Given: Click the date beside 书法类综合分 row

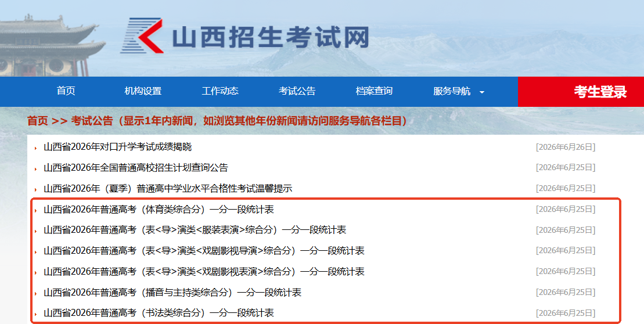Looking at the screenshot, I should (x=566, y=313).
